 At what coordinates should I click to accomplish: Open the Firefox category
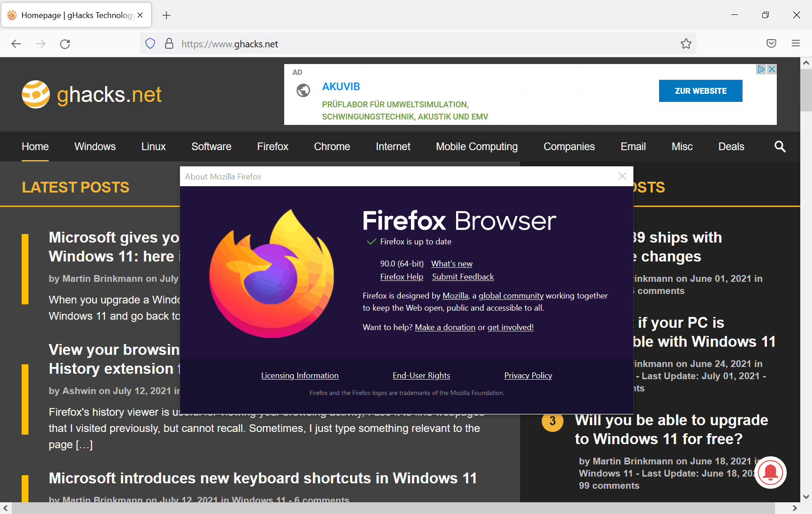click(272, 147)
